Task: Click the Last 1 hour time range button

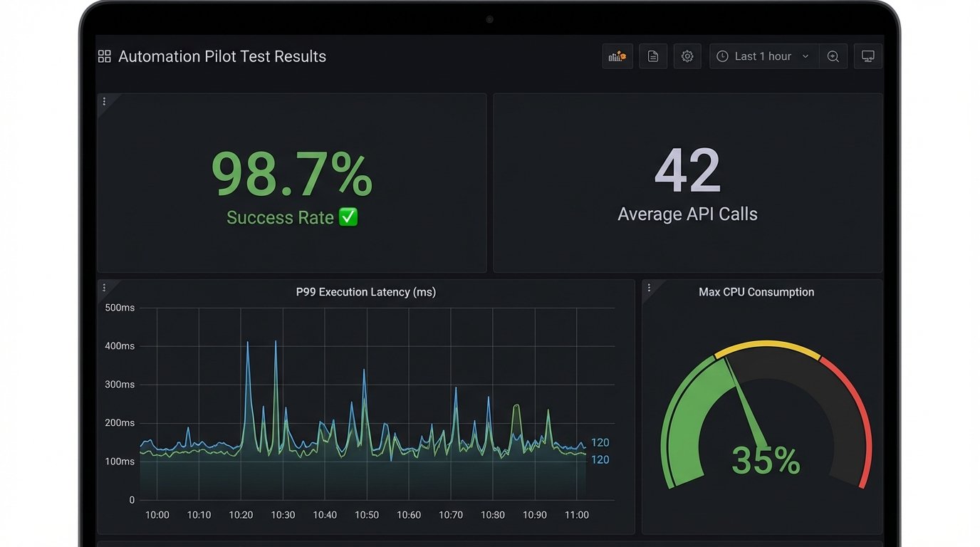Action: (763, 56)
